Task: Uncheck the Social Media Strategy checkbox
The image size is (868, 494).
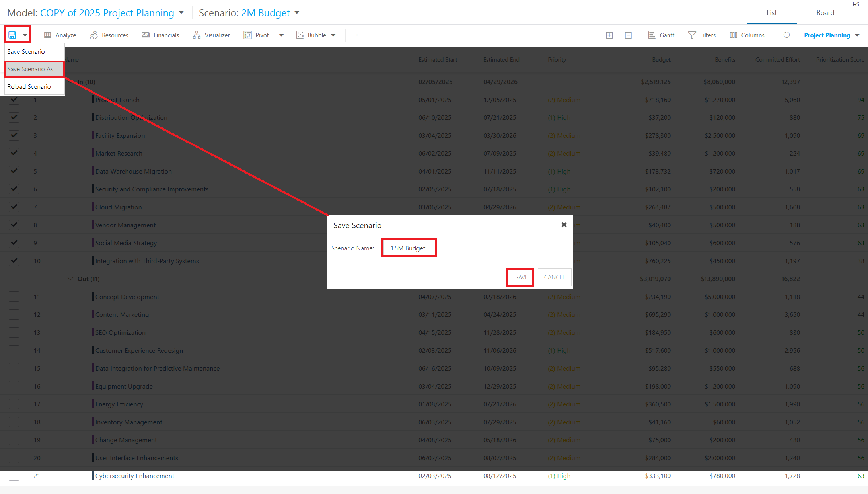Action: 14,243
